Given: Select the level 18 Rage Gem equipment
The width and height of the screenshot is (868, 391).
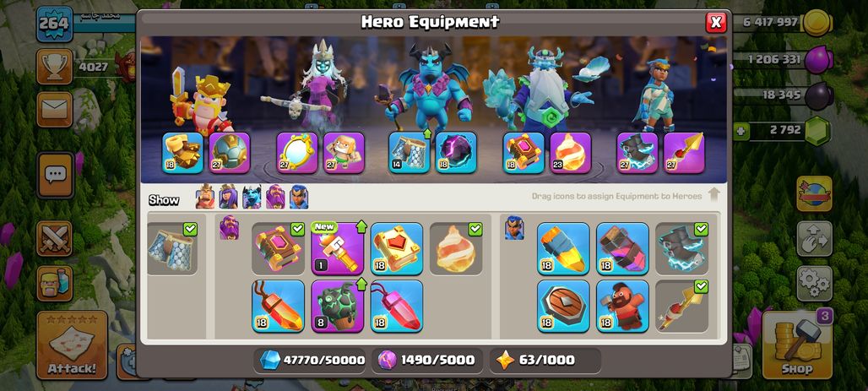Looking at the screenshot, I should pos(278,306).
